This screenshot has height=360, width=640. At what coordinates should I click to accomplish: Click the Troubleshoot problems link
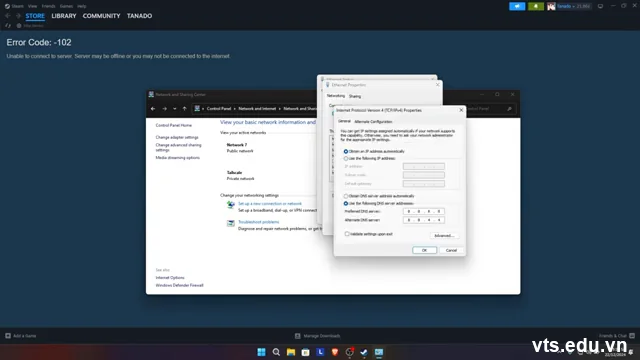258,222
